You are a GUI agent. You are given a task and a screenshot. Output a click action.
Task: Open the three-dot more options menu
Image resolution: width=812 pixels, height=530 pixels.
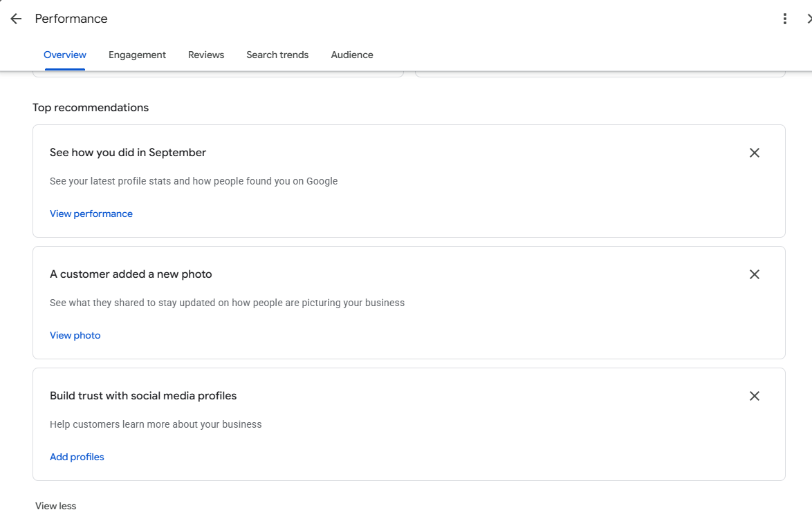tap(785, 19)
